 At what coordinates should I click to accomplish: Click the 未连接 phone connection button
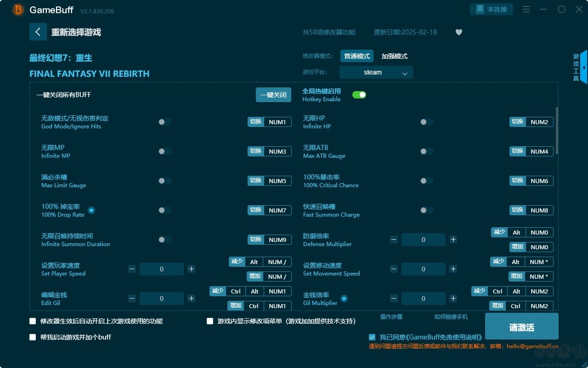(x=492, y=9)
